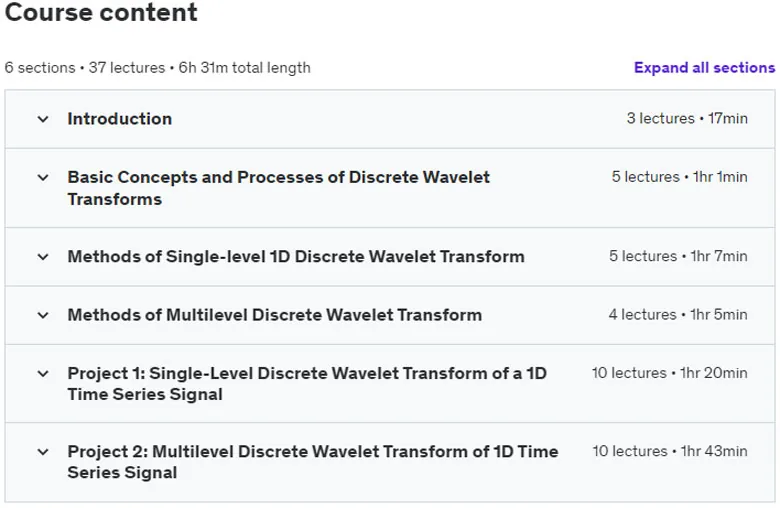Click the 10 lectures 1hr 20min label

pos(670,373)
